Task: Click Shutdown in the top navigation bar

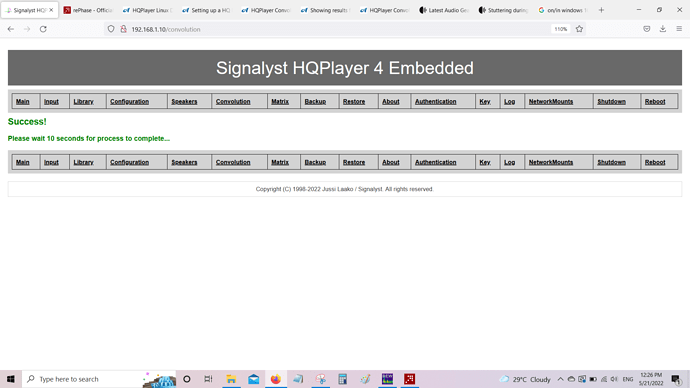Action: 611,102
